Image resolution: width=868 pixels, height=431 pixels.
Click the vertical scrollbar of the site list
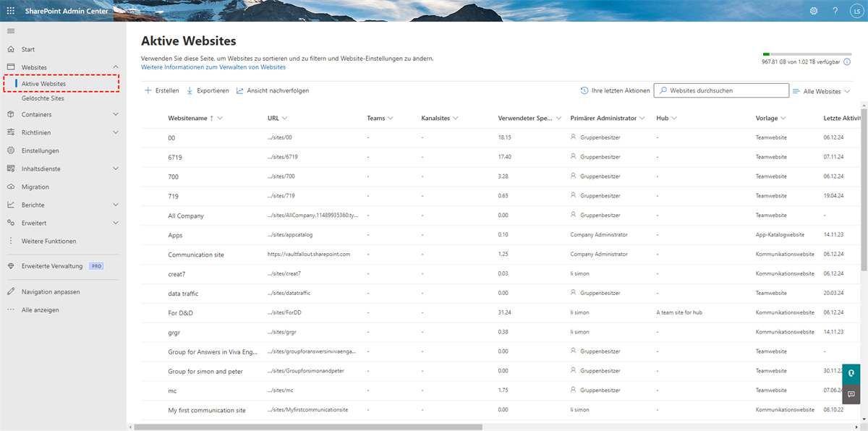tap(864, 192)
